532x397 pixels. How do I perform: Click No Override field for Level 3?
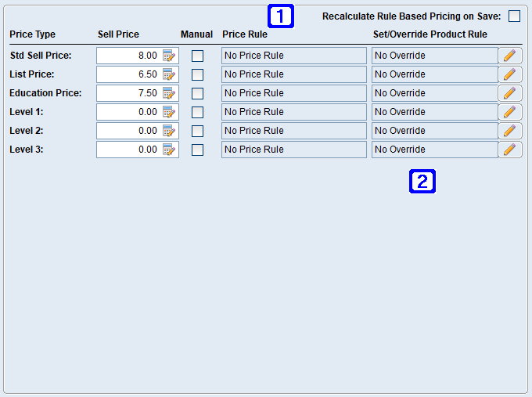pos(434,150)
